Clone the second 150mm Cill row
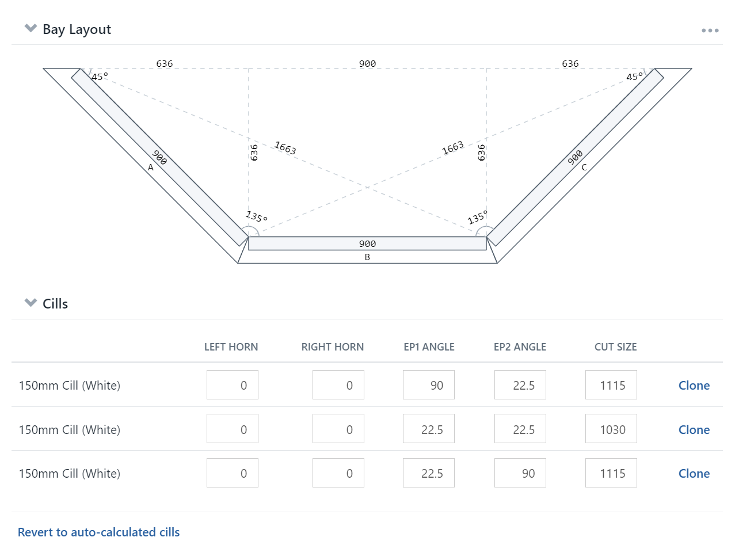 [694, 430]
